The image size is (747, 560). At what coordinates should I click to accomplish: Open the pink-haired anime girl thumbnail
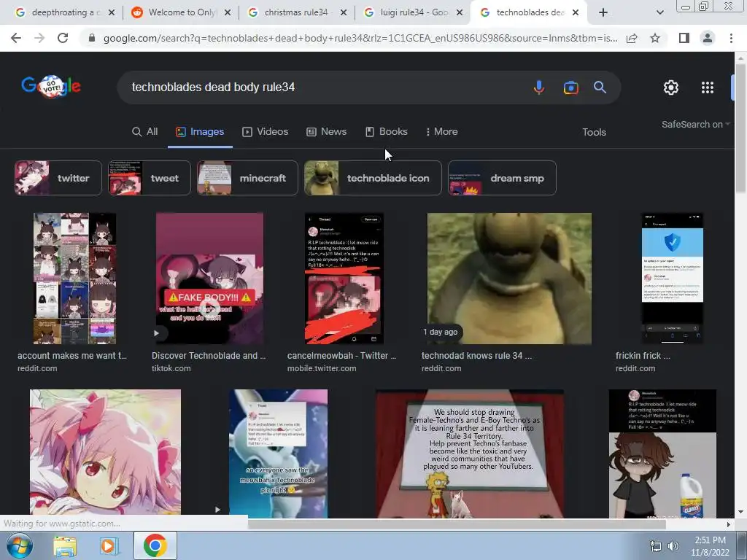click(105, 452)
